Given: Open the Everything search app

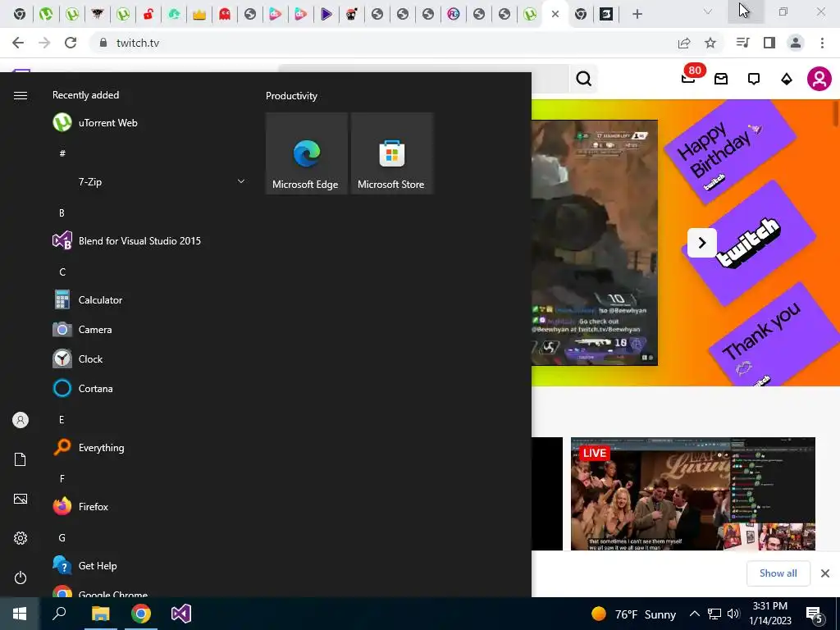Looking at the screenshot, I should tap(148, 447).
